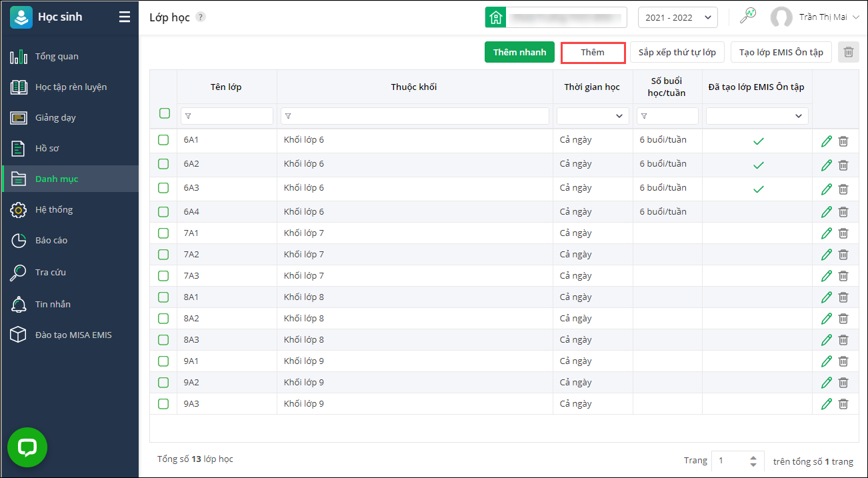
Task: Click the trash icon for class 7A2
Action: (843, 255)
